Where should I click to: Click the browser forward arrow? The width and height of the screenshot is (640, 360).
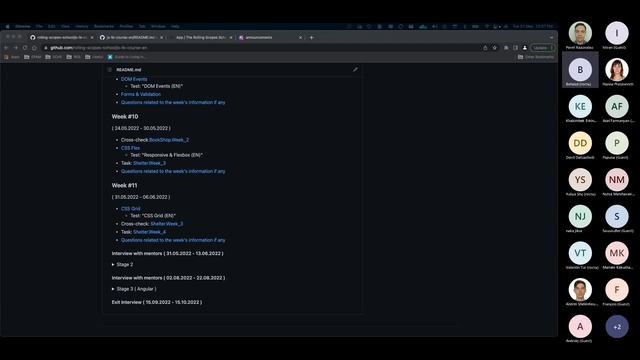pos(16,48)
